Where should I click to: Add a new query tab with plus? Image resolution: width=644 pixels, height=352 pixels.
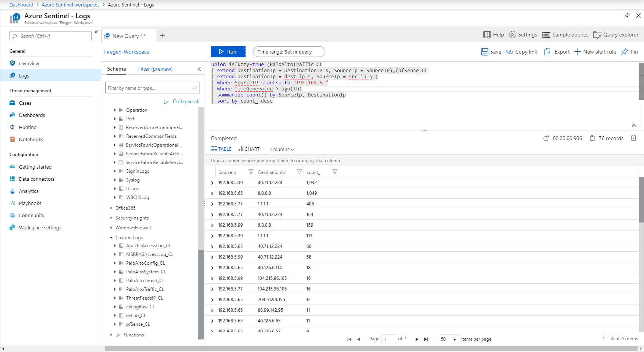(x=162, y=36)
